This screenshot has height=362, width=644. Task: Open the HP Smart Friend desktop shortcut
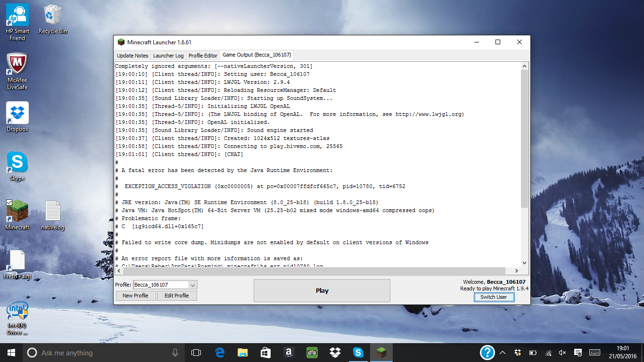[x=17, y=22]
